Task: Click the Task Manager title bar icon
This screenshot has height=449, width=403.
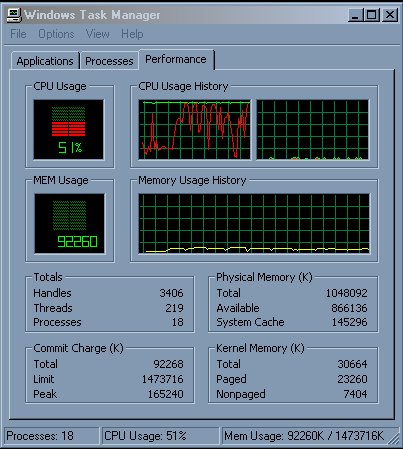Action: tap(14, 15)
